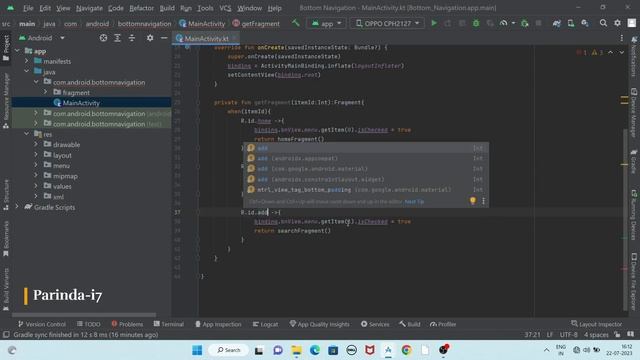Select mtrl_view_tag_bottom_padding completion suggestion
The width and height of the screenshot is (640, 360).
[x=366, y=190]
